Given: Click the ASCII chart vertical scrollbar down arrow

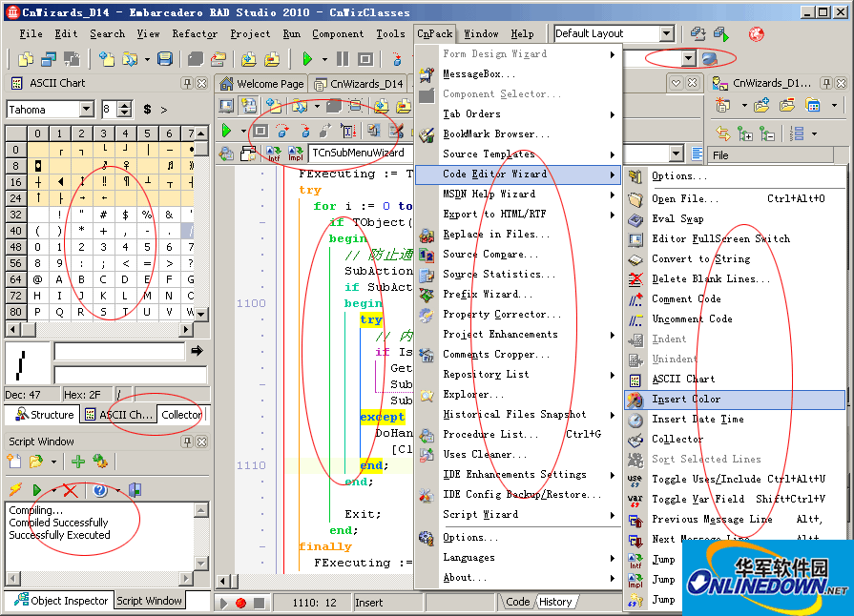Looking at the screenshot, I should tap(201, 314).
